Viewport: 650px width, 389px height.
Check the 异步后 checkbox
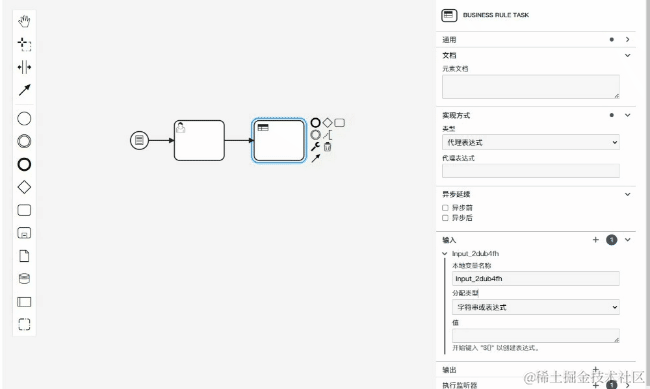coord(445,218)
